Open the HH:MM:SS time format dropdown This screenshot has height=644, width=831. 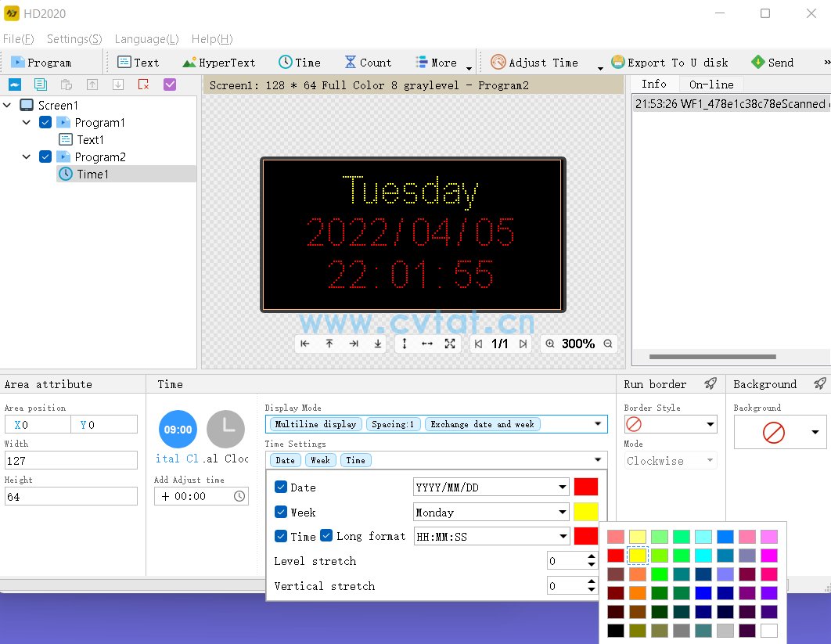coord(491,536)
